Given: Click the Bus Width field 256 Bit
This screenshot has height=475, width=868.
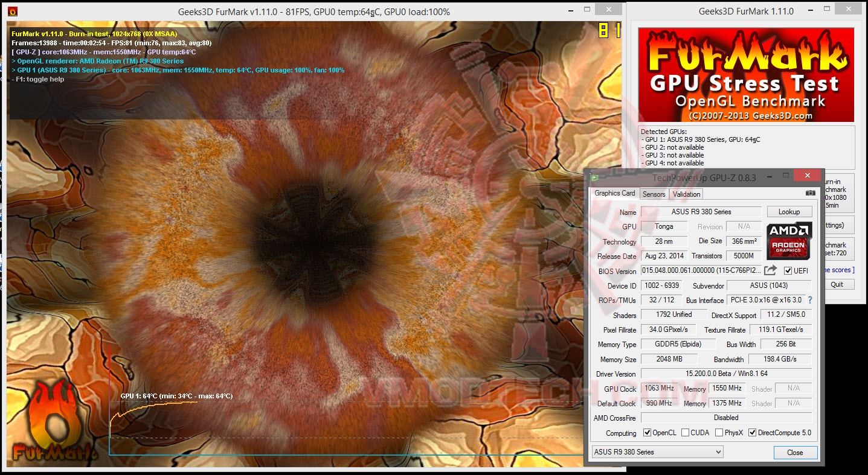Looking at the screenshot, I should coord(786,344).
